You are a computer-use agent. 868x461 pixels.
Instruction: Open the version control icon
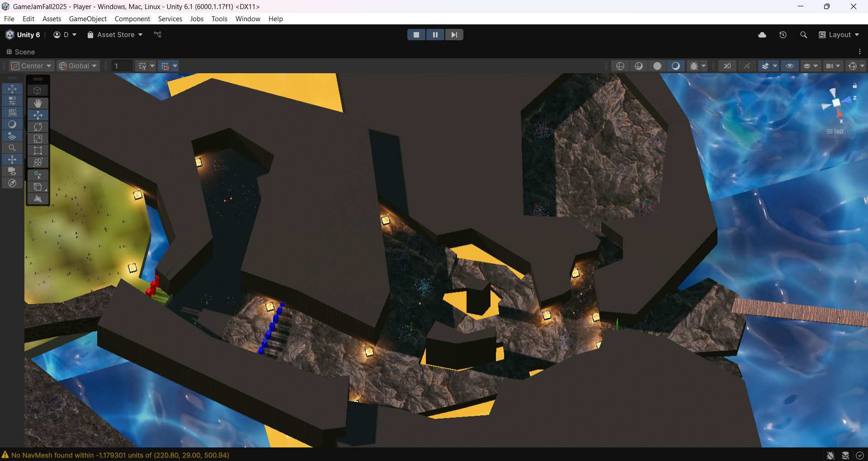pos(157,35)
